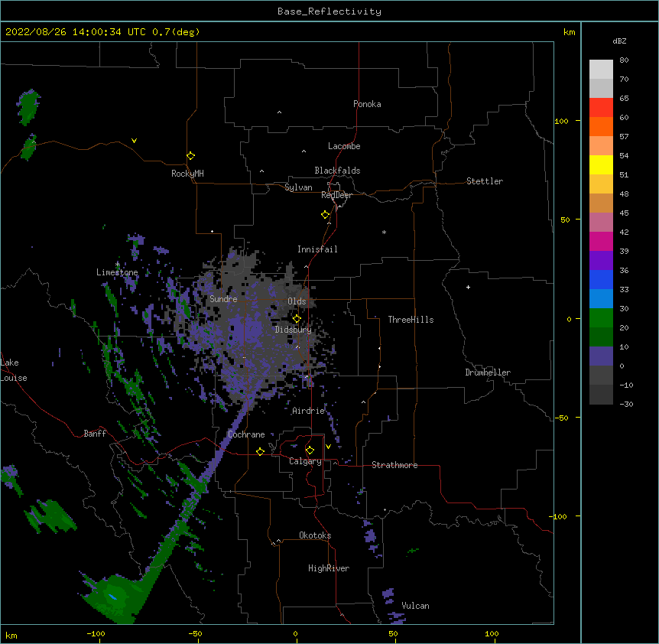Click the Lacombe city label

click(x=344, y=146)
